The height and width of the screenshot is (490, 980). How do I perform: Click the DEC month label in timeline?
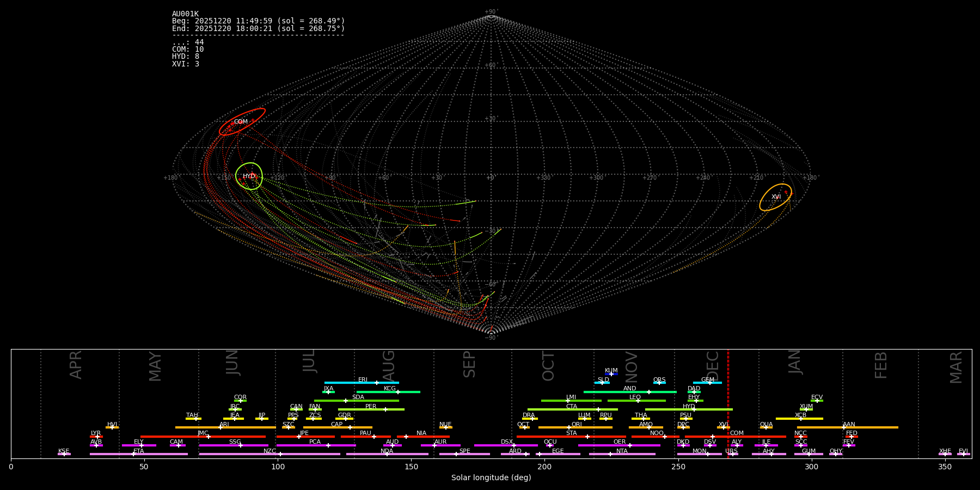pos(712,366)
